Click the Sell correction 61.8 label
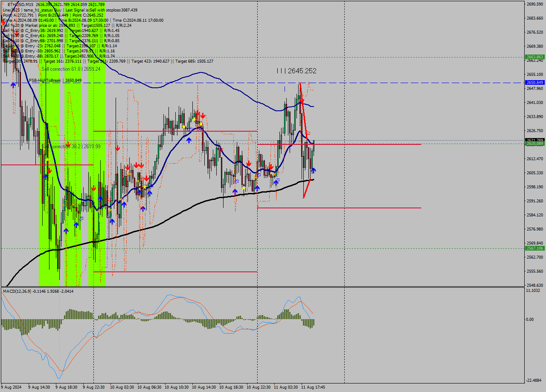 point(71,69)
